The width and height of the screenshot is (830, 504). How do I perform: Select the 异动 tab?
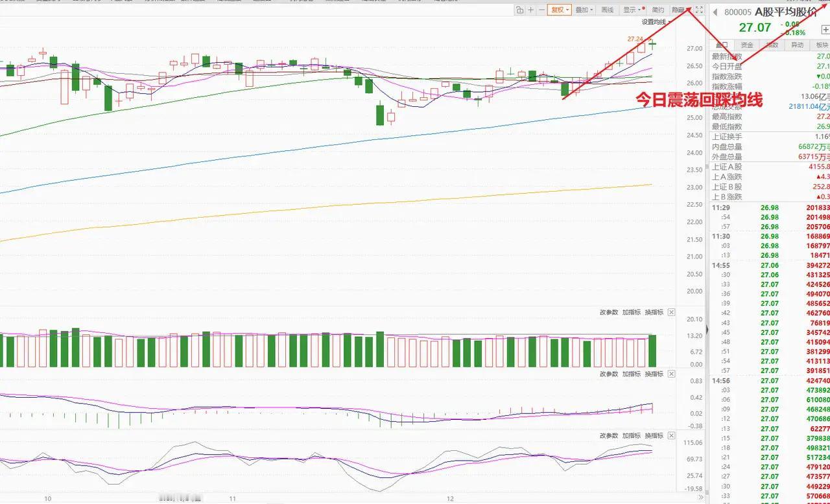(x=797, y=45)
